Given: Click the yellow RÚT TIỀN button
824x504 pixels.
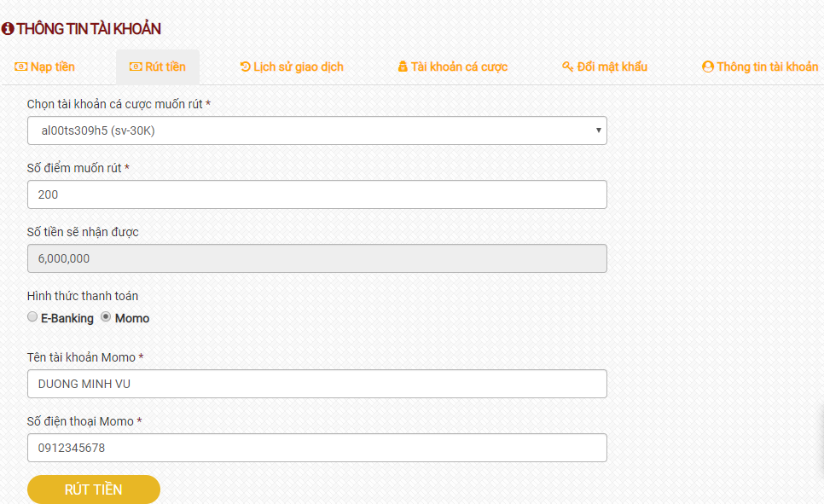Looking at the screenshot, I should (x=94, y=490).
